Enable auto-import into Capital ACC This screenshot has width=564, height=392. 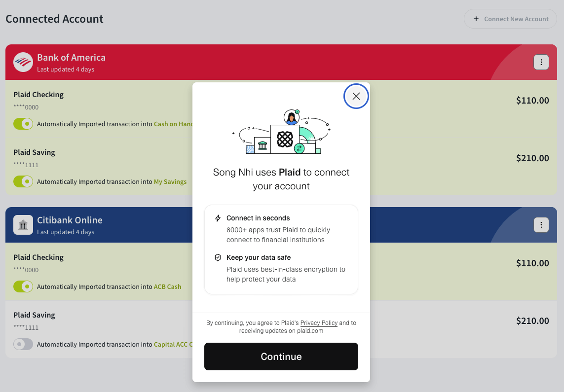point(23,344)
